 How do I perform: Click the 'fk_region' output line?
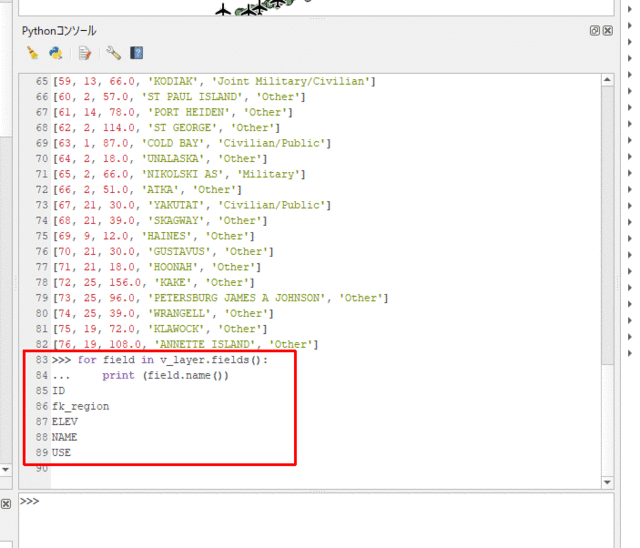coord(81,407)
